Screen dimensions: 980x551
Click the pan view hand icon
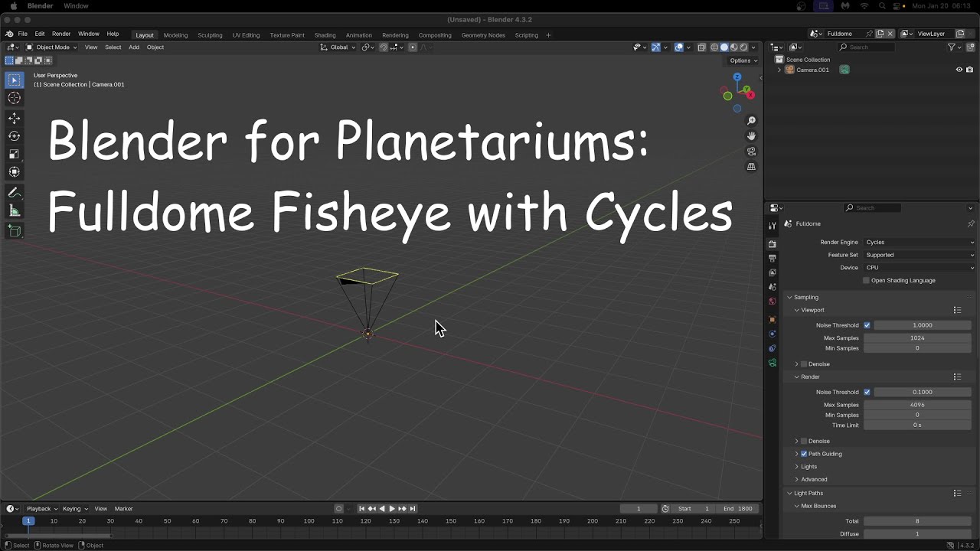pyautogui.click(x=752, y=136)
